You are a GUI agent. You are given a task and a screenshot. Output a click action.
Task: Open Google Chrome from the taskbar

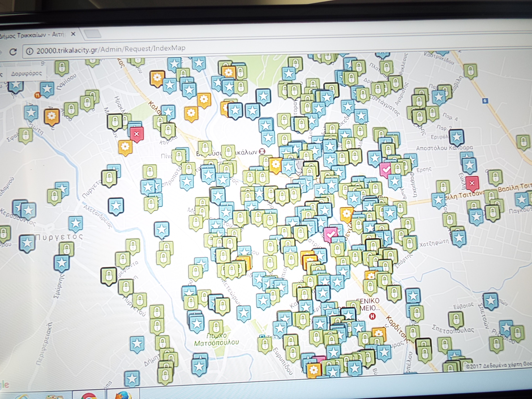89,396
